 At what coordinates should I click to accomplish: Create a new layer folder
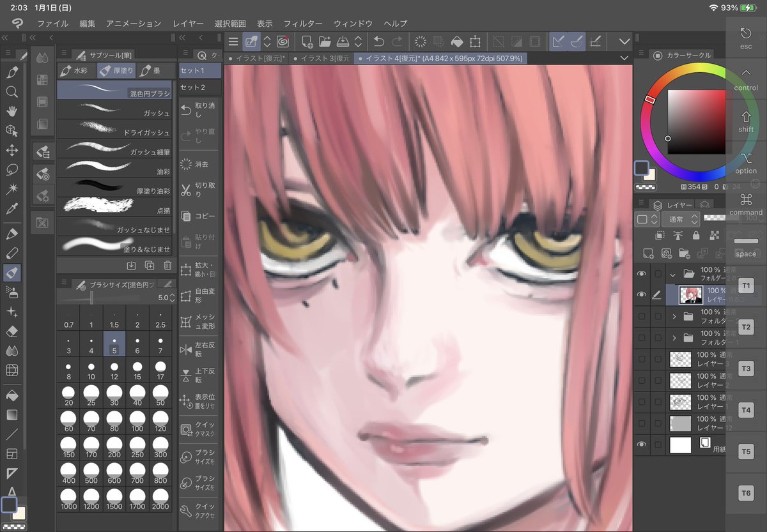(684, 254)
